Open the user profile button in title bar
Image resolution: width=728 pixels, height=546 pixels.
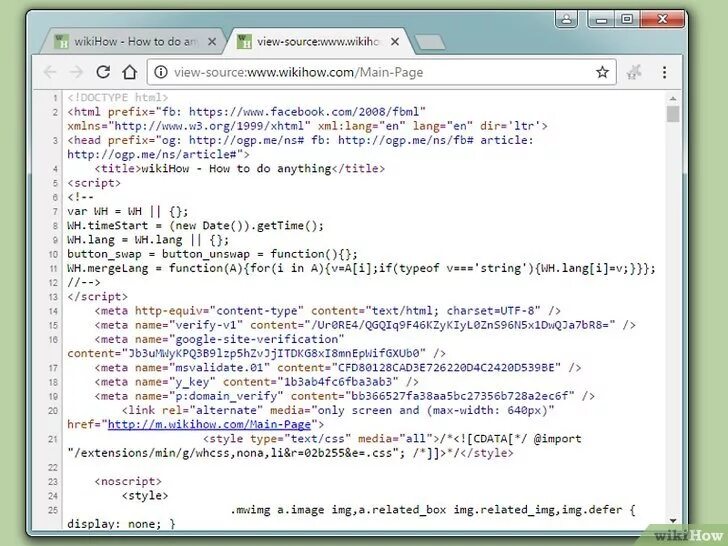pyautogui.click(x=566, y=20)
